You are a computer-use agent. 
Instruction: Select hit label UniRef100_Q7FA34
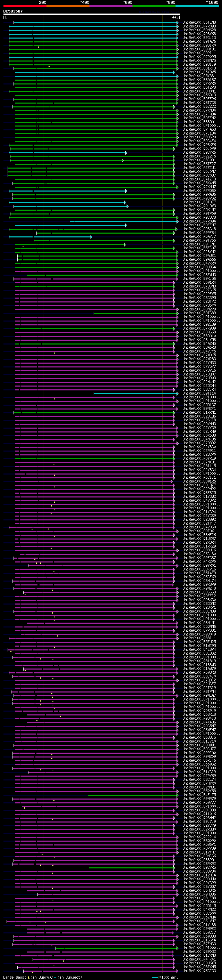199,114
